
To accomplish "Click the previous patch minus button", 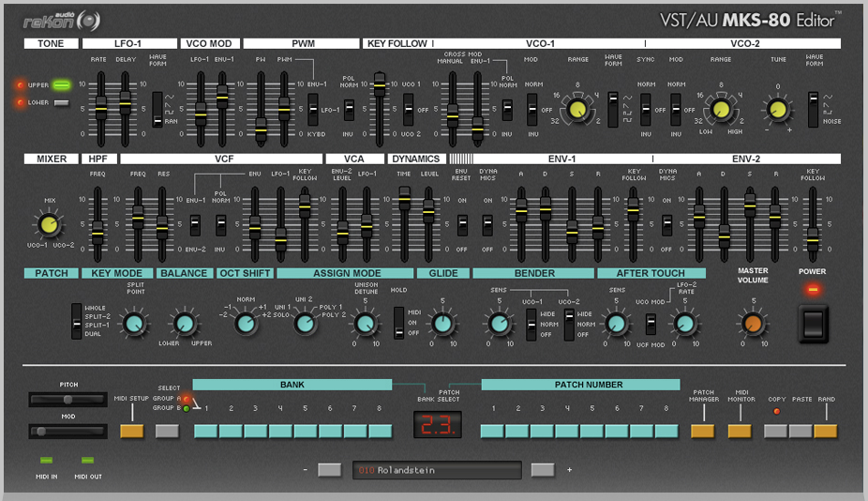I will tap(329, 470).
